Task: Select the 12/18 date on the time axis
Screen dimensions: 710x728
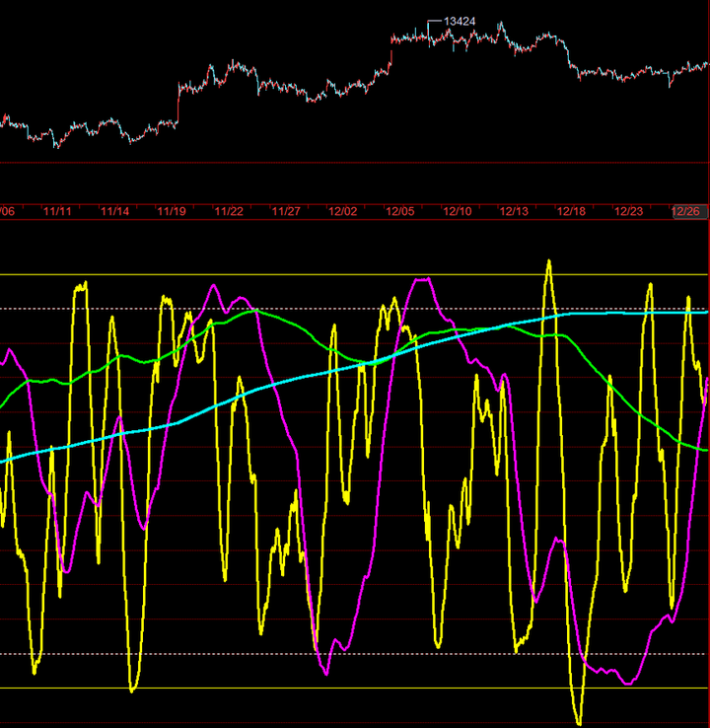Action: [571, 212]
